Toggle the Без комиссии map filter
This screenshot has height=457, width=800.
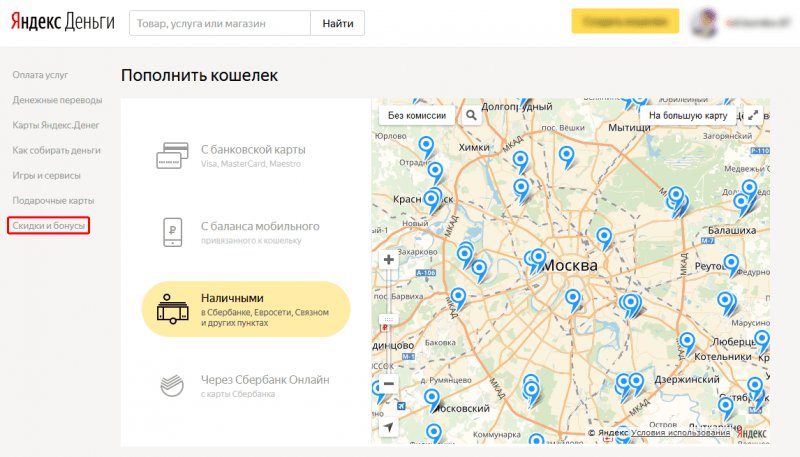(x=417, y=115)
